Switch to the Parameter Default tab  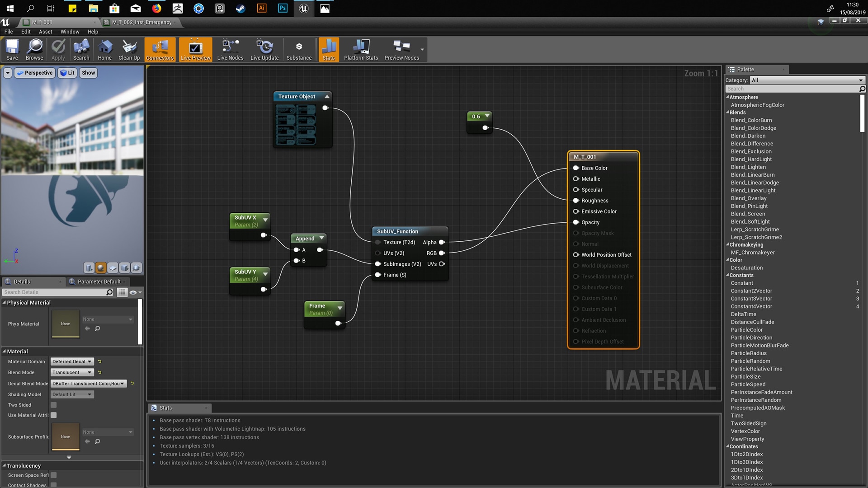(99, 282)
